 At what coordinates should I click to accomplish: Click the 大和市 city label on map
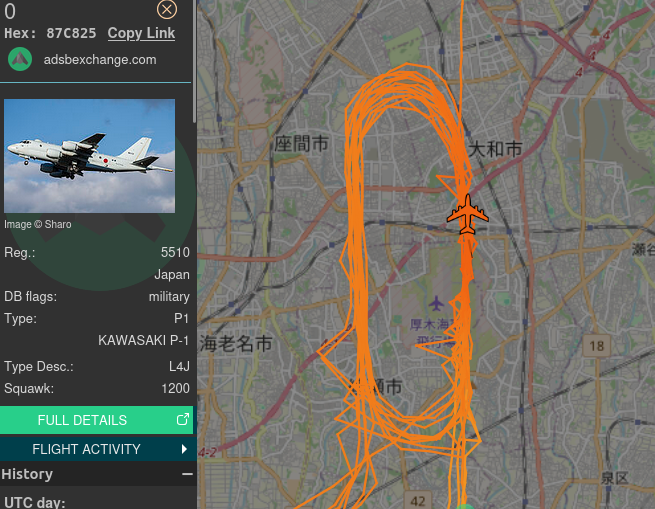[495, 149]
